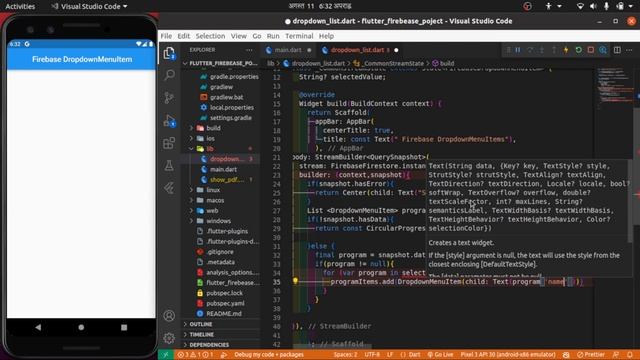Click the build breadcrumb item
Screen dimensions: 640x360
click(x=443, y=63)
